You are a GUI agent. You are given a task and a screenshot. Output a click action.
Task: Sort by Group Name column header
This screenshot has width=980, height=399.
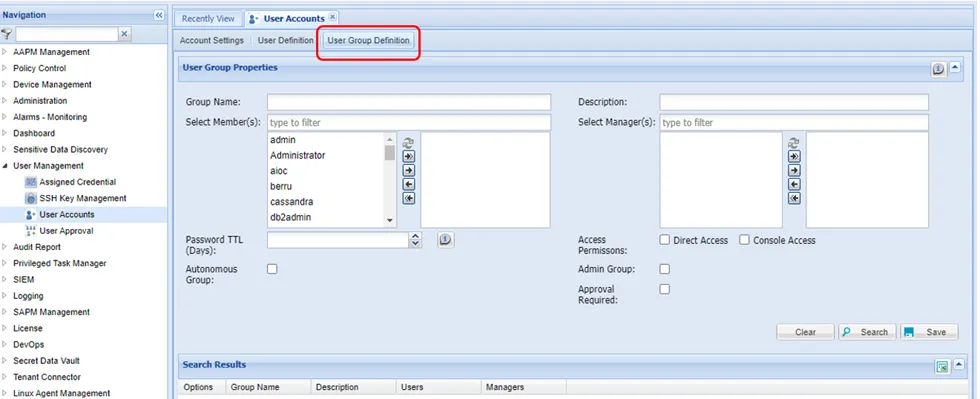coord(268,387)
